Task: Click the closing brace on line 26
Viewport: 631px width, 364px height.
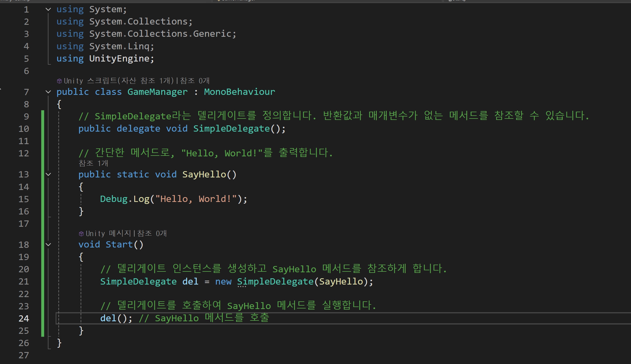Action: (59, 343)
